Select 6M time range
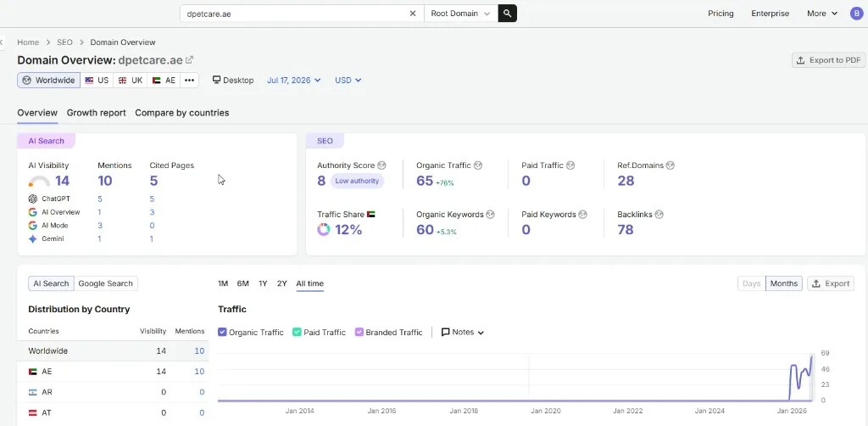This screenshot has height=426, width=868. (x=243, y=283)
